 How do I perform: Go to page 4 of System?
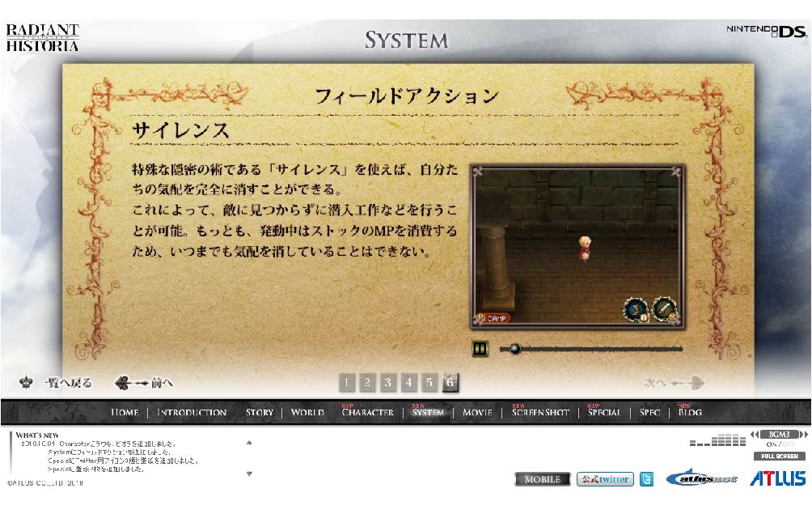click(x=408, y=382)
